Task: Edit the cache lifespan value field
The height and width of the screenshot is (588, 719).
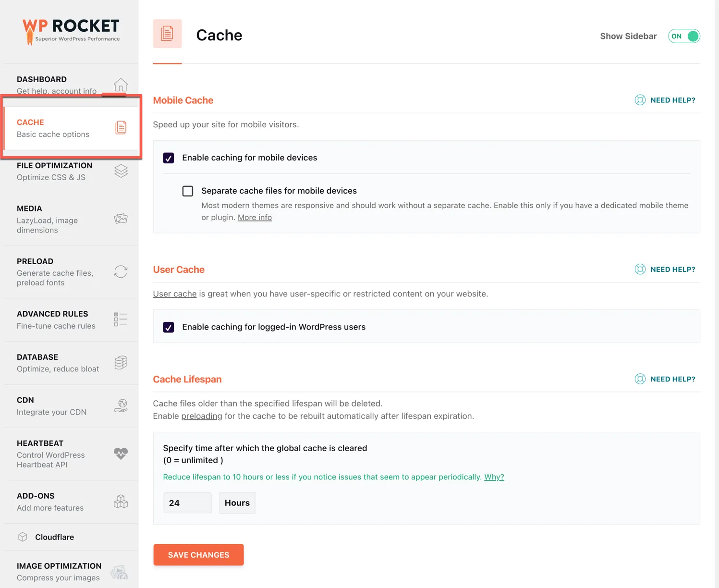Action: [x=187, y=502]
